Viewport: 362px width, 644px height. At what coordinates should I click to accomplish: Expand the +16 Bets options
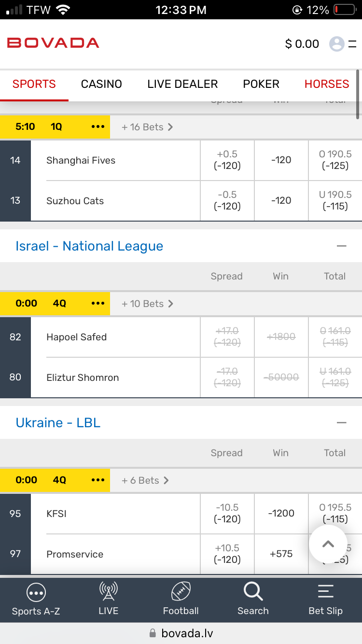coord(147,127)
